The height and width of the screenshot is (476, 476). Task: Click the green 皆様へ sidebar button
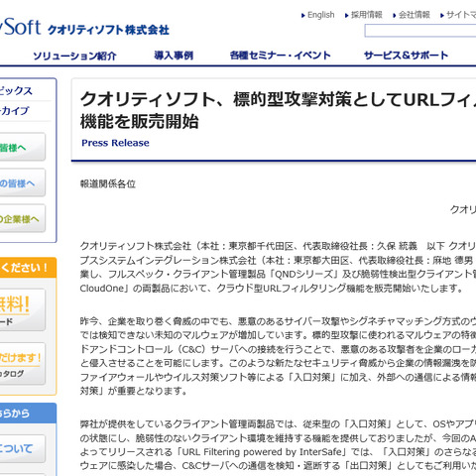23,147
